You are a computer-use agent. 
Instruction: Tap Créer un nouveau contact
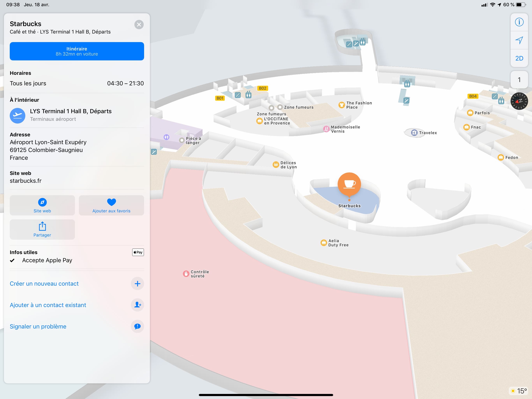[44, 283]
